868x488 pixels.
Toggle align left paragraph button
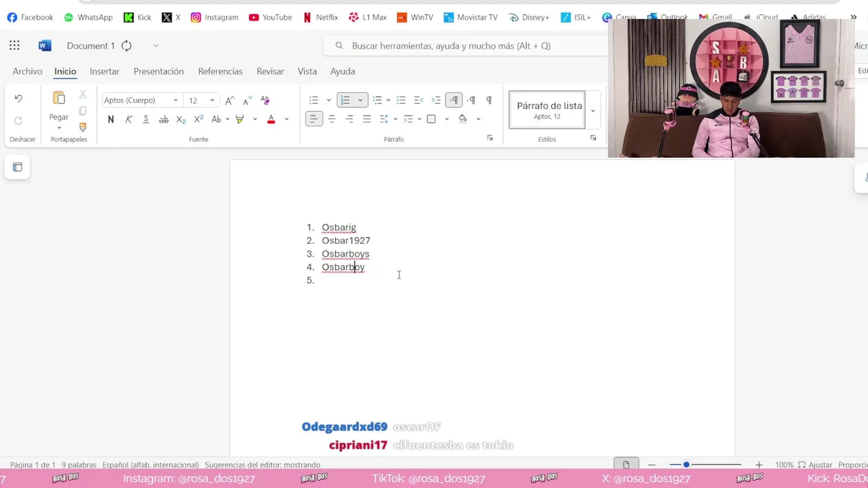coord(313,119)
